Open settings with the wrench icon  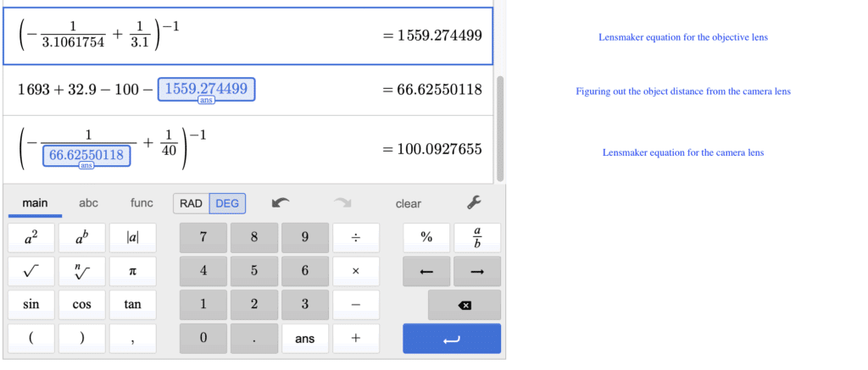coord(474,203)
